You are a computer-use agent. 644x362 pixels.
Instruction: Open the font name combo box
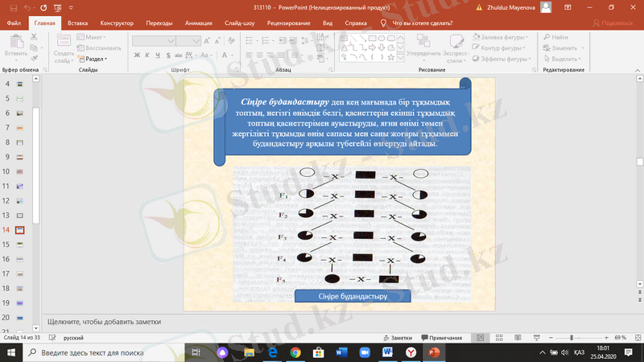tap(155, 39)
